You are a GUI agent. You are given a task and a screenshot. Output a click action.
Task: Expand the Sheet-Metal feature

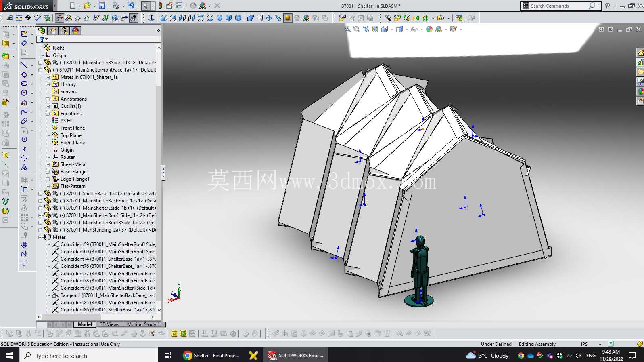click(x=48, y=164)
